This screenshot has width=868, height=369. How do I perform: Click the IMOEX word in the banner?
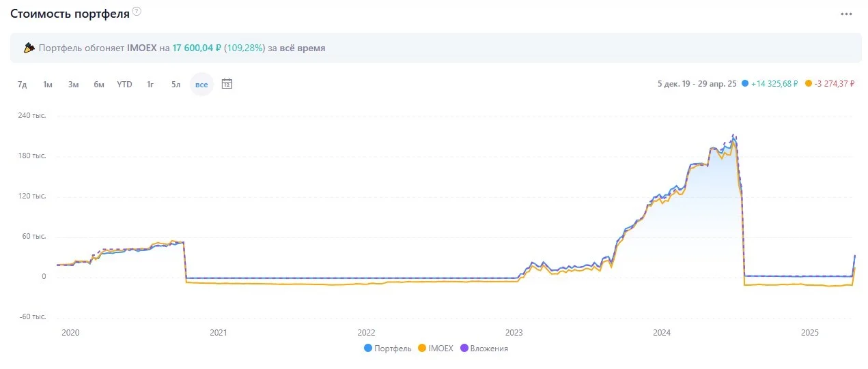point(142,48)
